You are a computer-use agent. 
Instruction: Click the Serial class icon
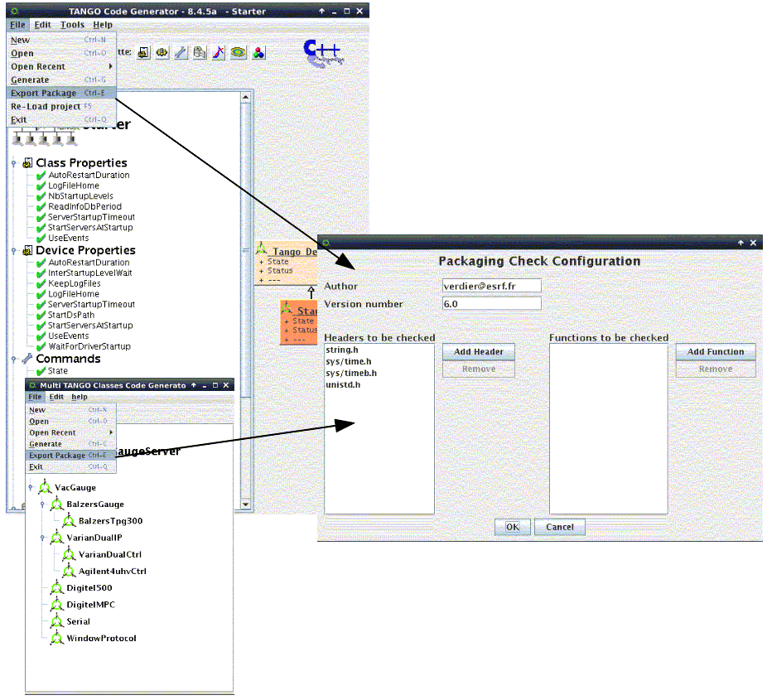[x=57, y=620]
